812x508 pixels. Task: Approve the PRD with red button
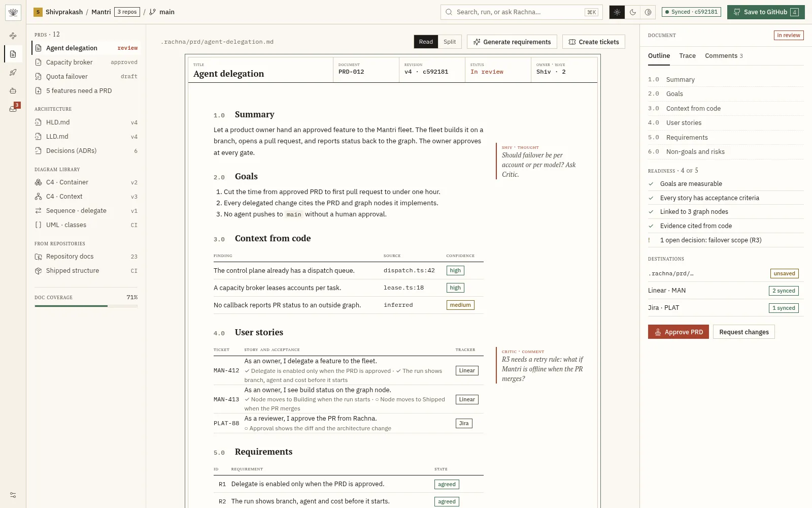tap(679, 332)
